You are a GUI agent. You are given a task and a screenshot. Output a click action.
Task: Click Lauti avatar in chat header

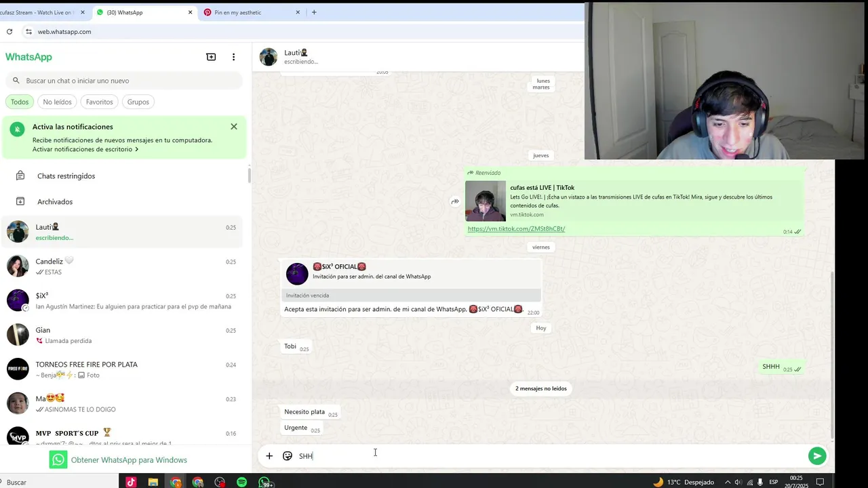(269, 57)
